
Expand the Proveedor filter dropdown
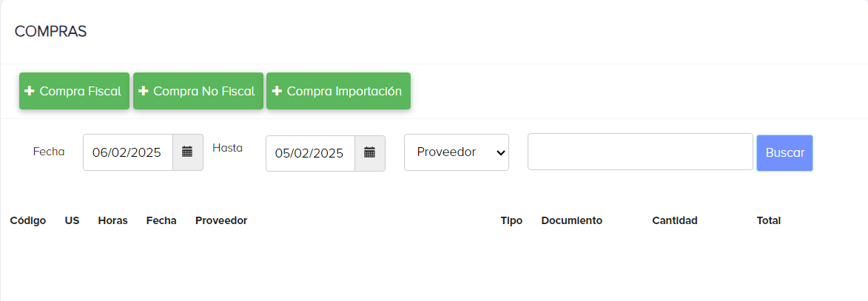coord(456,152)
